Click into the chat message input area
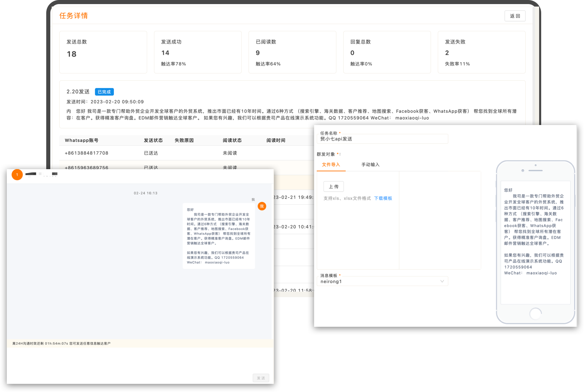The height and width of the screenshot is (392, 584). pyautogui.click(x=140, y=360)
